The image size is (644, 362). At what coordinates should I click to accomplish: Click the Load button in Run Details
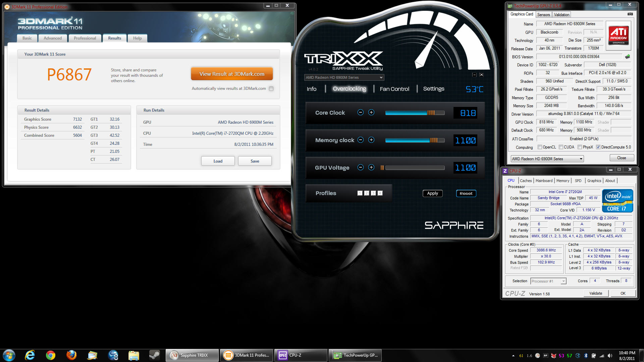coord(218,161)
